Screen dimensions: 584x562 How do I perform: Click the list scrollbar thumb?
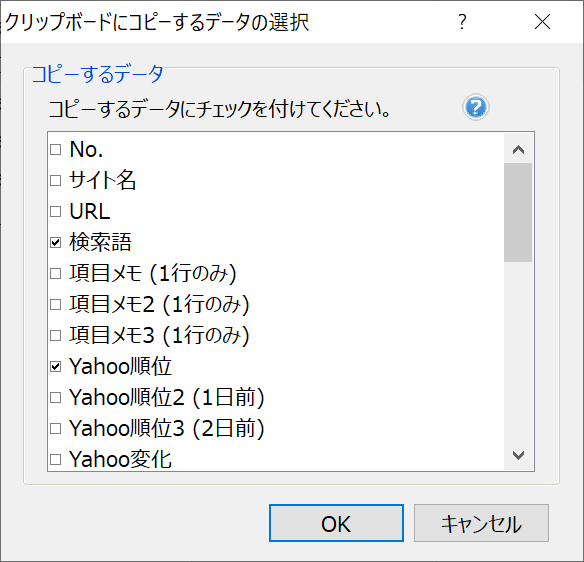(518, 212)
